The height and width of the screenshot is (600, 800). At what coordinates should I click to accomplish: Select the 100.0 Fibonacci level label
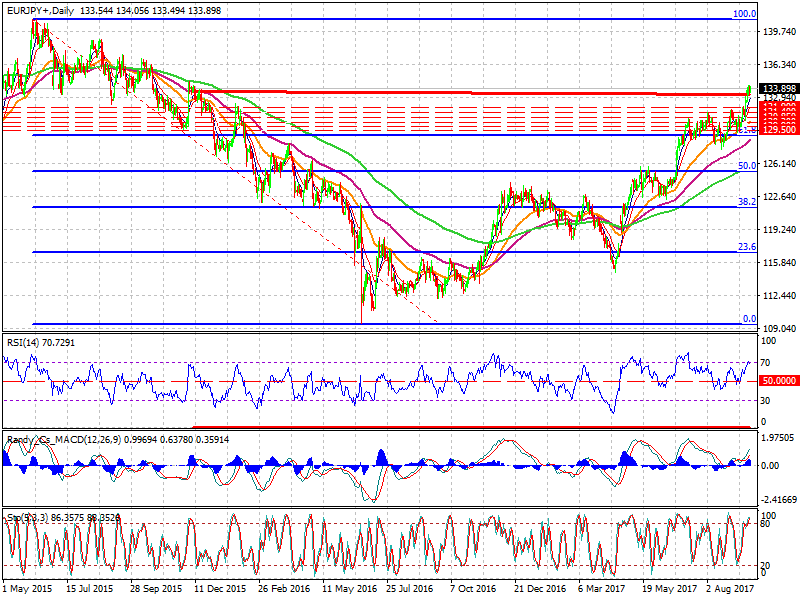tap(744, 15)
